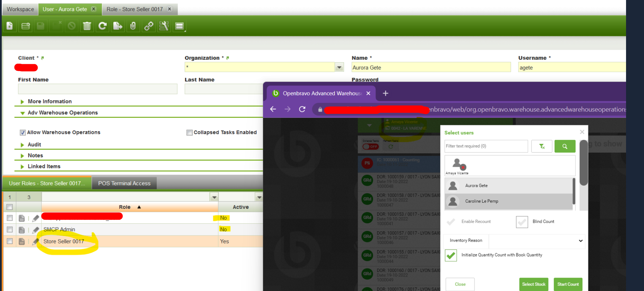Click the Start Count button
644x291 pixels.
tap(568, 284)
